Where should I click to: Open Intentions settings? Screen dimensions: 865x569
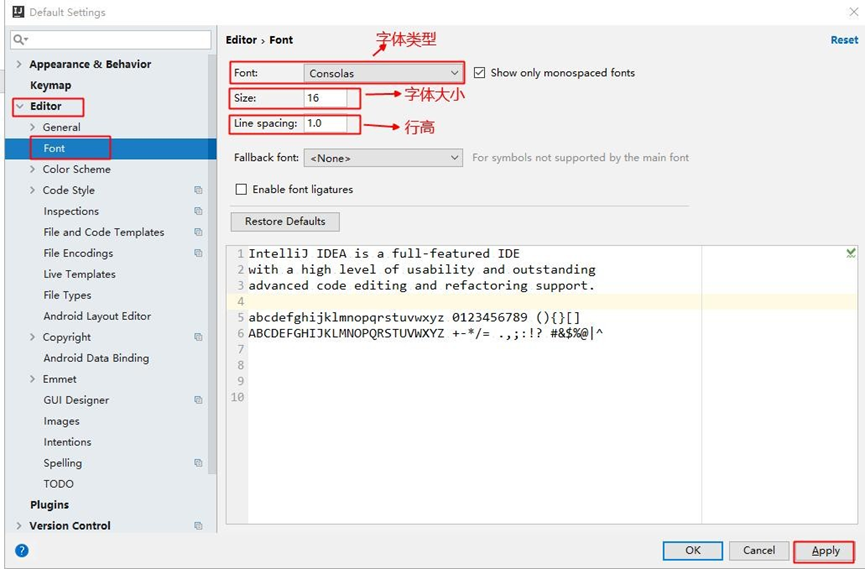(67, 442)
